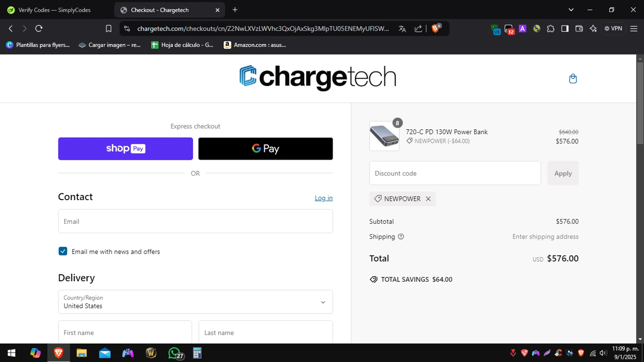Uncheck Email me with news and offers

coord(63,251)
